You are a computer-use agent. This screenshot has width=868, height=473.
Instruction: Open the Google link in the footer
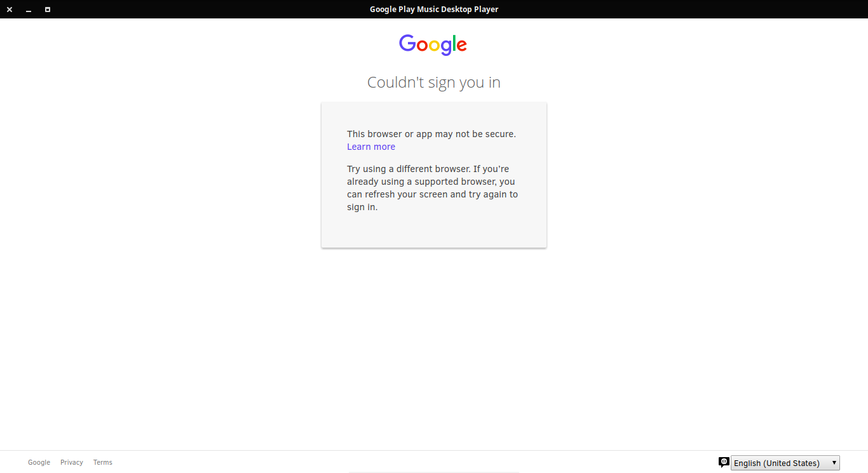[x=39, y=462]
